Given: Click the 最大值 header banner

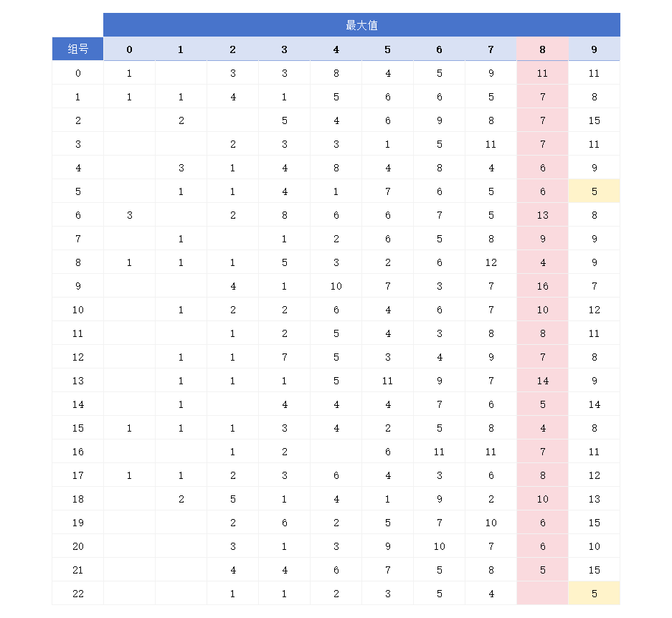Looking at the screenshot, I should pos(361,25).
